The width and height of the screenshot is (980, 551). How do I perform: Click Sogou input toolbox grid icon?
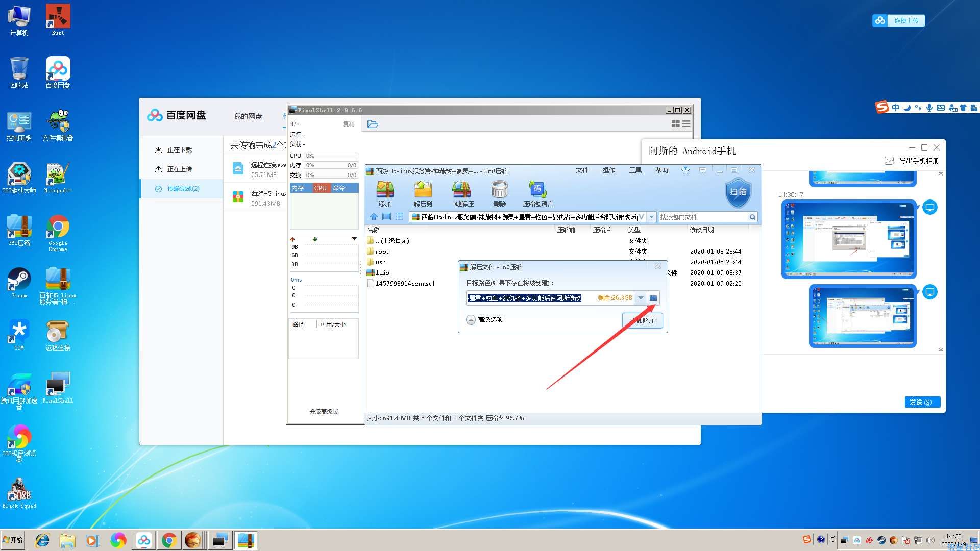pyautogui.click(x=974, y=108)
